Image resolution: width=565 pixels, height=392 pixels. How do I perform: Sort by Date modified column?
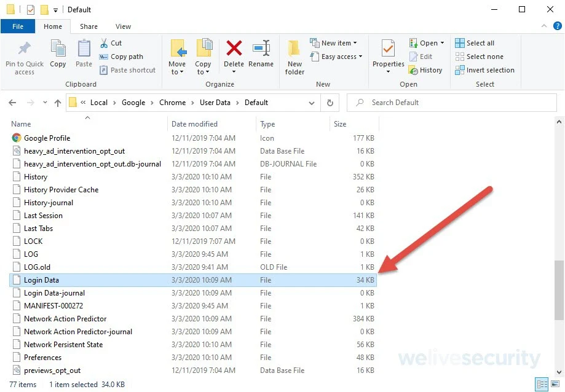click(211, 124)
